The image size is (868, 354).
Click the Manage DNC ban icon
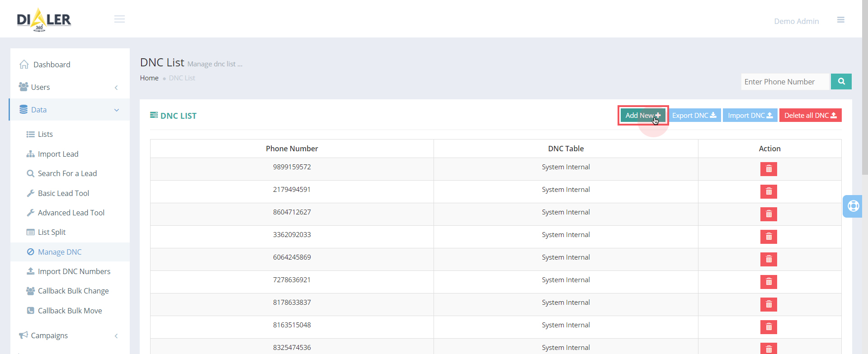point(30,252)
